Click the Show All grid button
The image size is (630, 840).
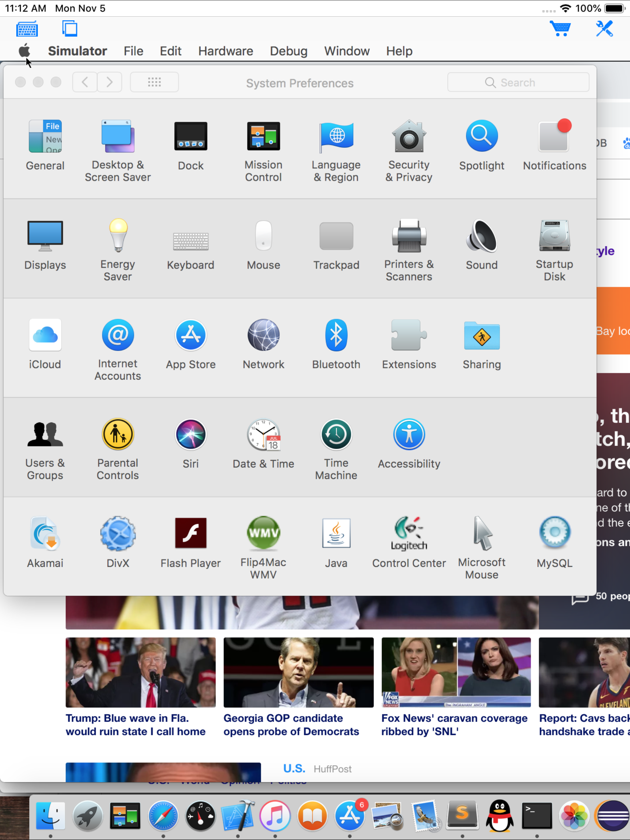(x=154, y=82)
